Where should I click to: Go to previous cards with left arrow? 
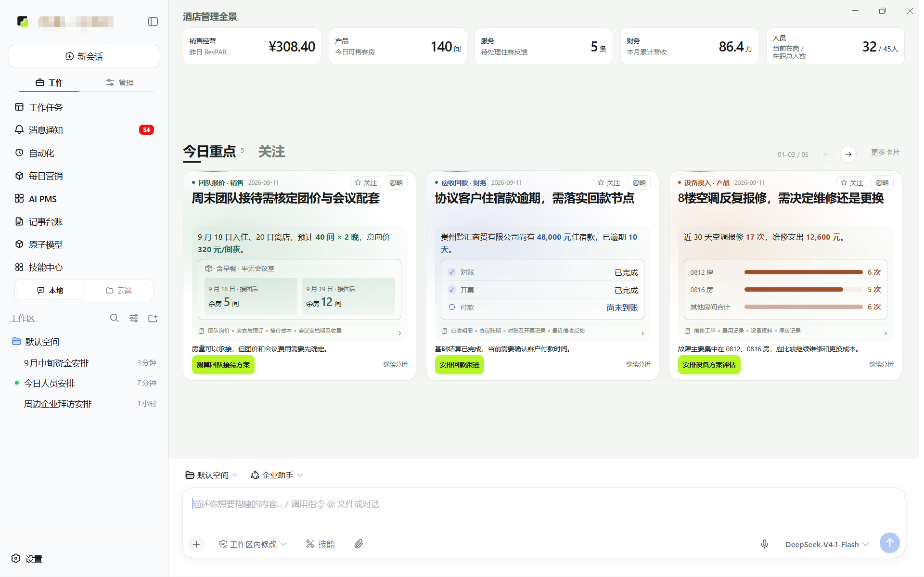pyautogui.click(x=826, y=154)
